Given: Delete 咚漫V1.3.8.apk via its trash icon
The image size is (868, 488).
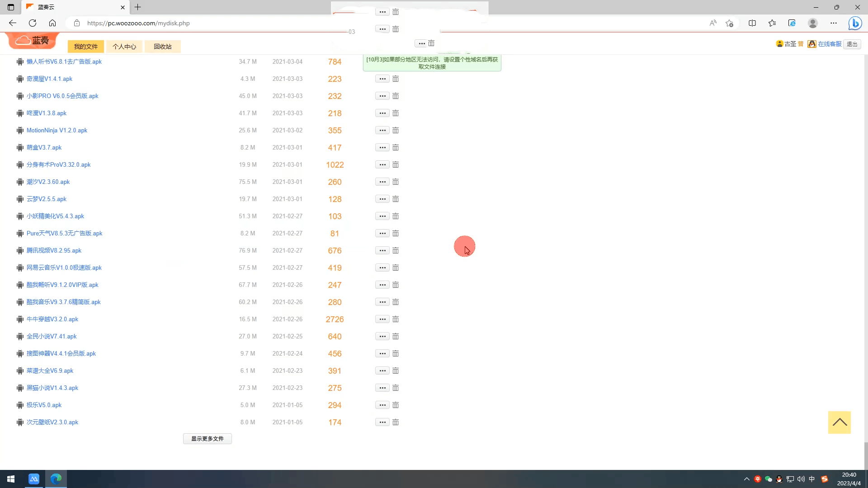Looking at the screenshot, I should (x=396, y=113).
